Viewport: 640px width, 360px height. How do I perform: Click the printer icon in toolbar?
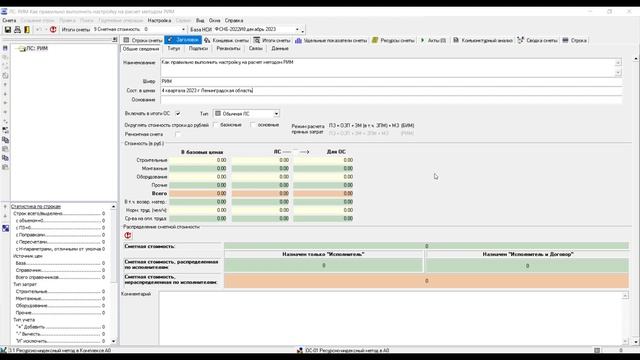17,29
